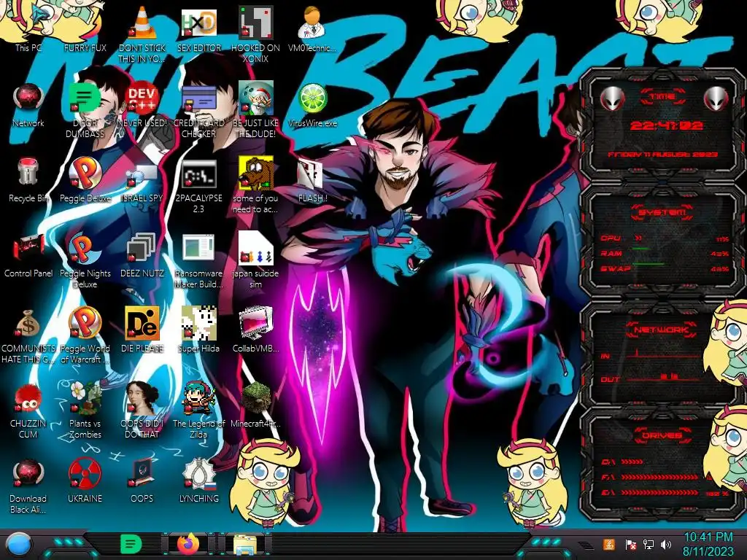Open the VM0Technic... desktop icon
This screenshot has width=747, height=560.
(312, 29)
